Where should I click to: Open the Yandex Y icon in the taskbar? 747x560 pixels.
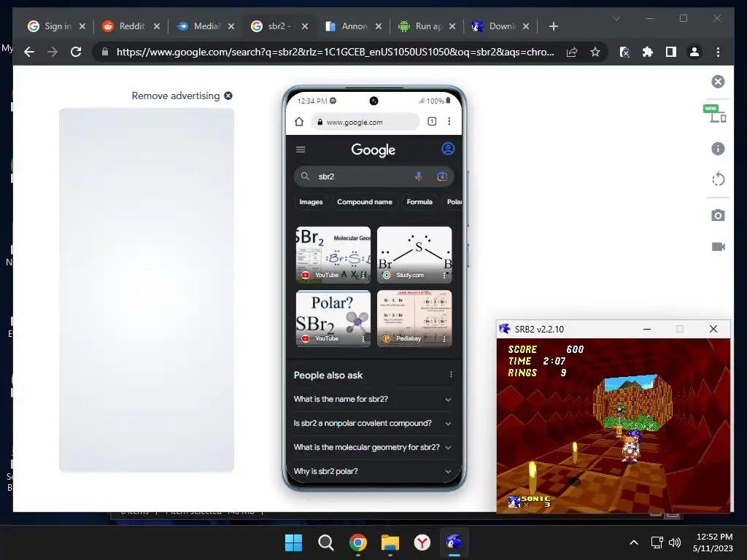tap(422, 542)
